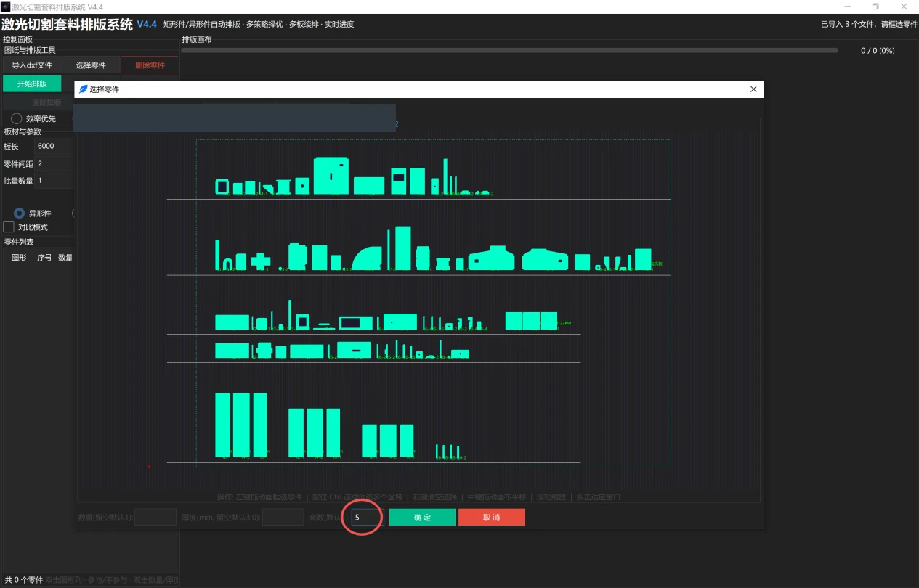Focus the 批量数量 input field
919x588 pixels.
(x=54, y=181)
